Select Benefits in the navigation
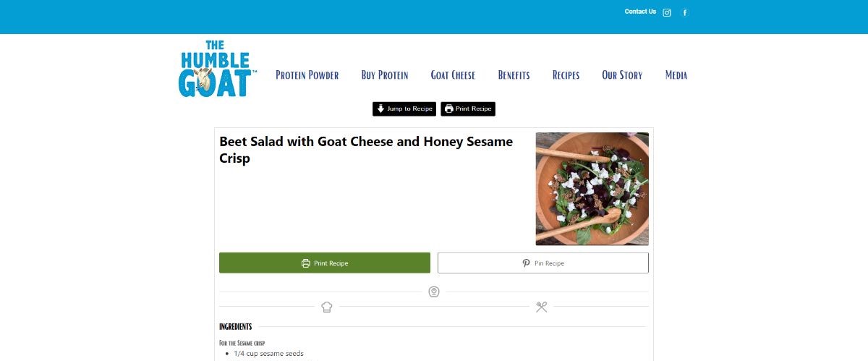This screenshot has height=361, width=868. (x=514, y=75)
